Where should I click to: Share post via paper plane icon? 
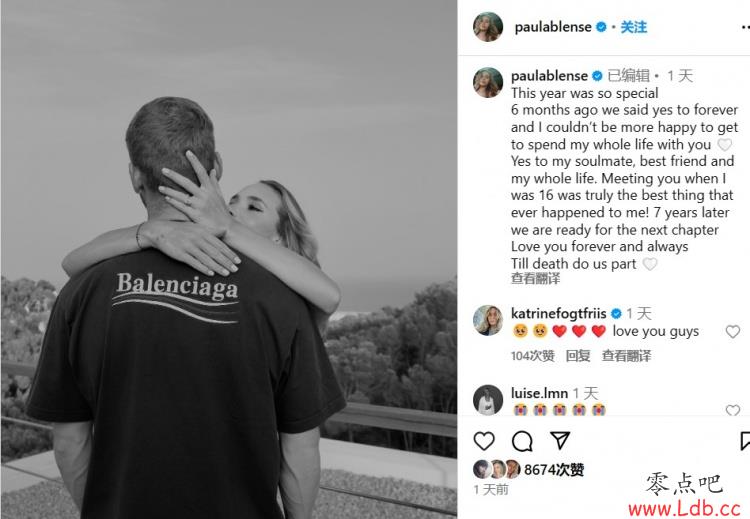(x=560, y=441)
